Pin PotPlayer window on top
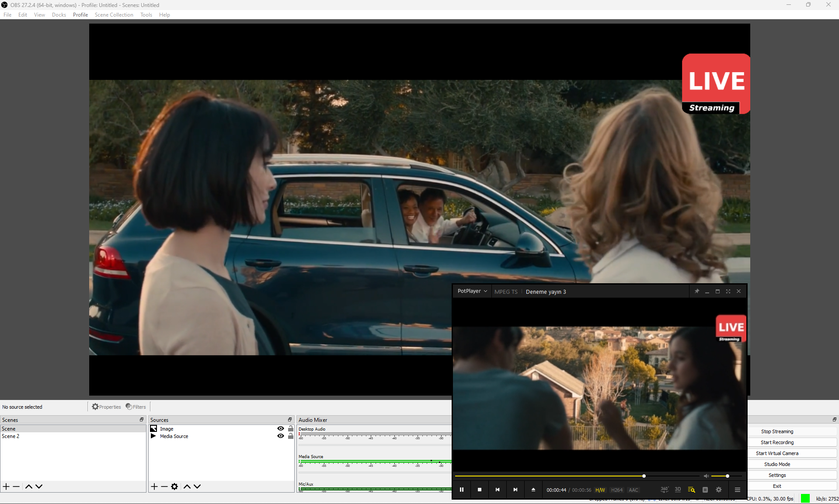This screenshot has height=504, width=839. 697,291
